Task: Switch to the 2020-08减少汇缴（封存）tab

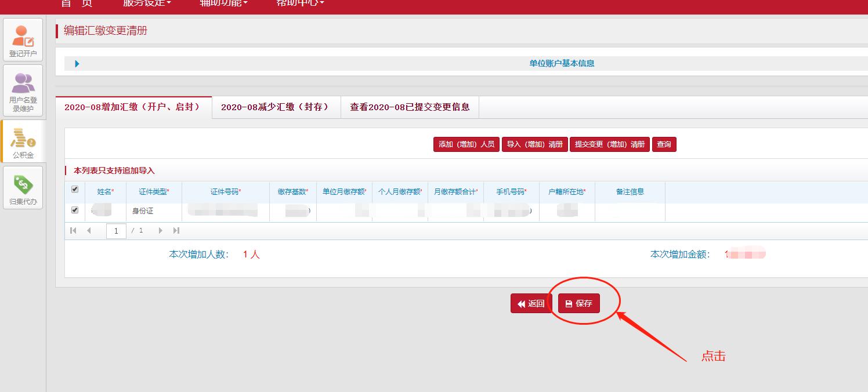Action: click(276, 107)
